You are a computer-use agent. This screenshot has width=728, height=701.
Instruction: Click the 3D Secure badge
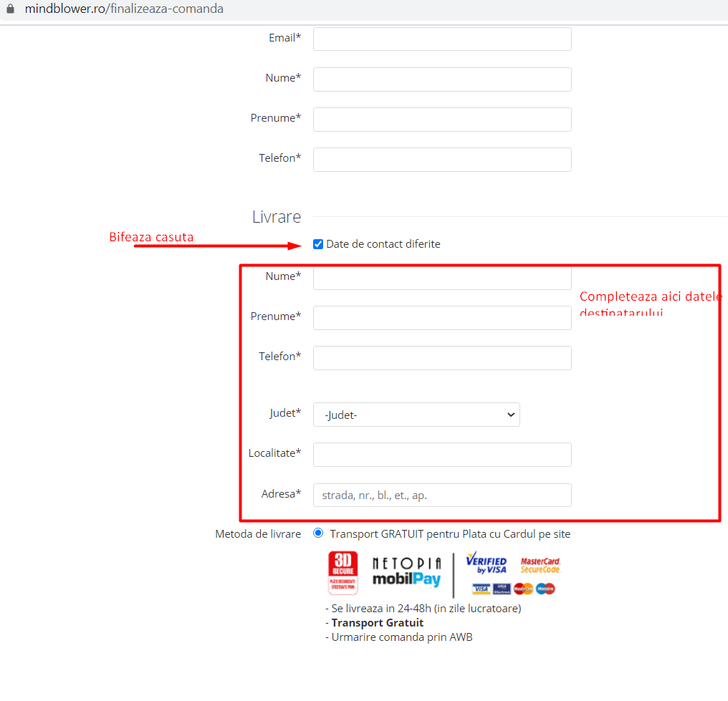click(343, 573)
